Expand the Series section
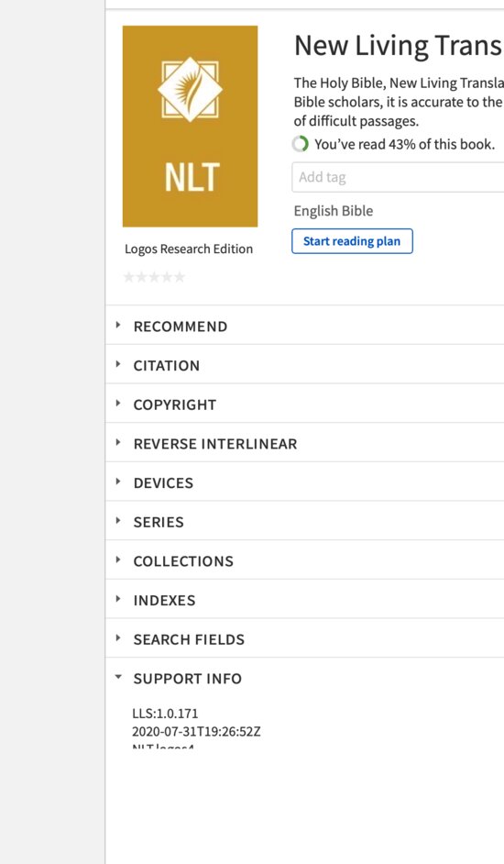Image resolution: width=504 pixels, height=864 pixels. (x=304, y=522)
